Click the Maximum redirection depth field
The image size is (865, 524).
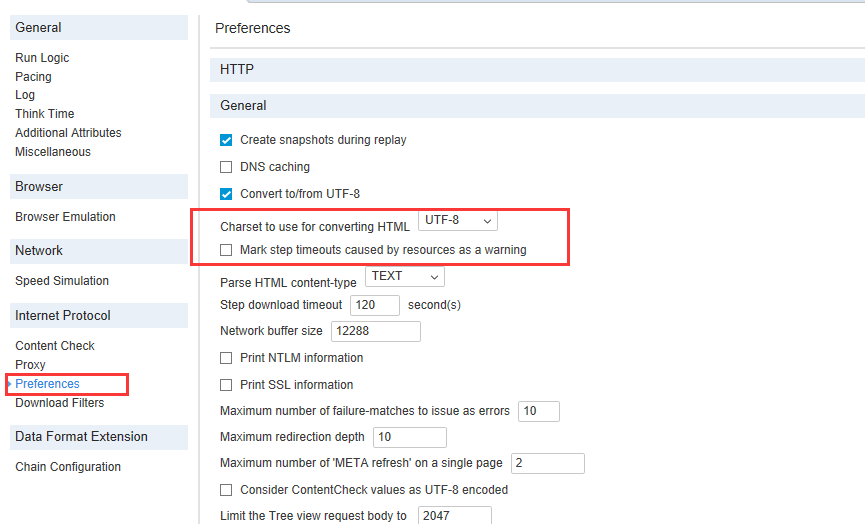pyautogui.click(x=410, y=437)
